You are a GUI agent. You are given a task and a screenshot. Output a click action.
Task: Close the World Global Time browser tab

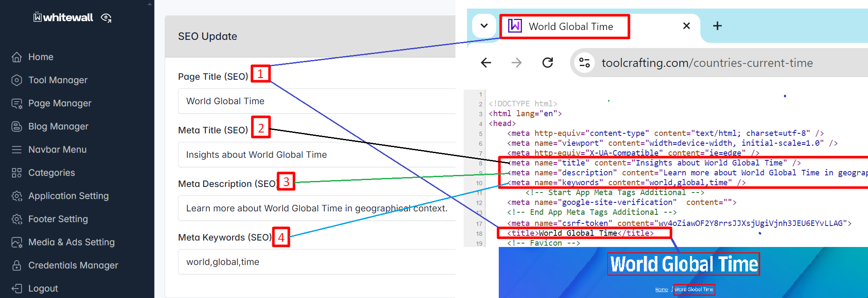(x=686, y=26)
